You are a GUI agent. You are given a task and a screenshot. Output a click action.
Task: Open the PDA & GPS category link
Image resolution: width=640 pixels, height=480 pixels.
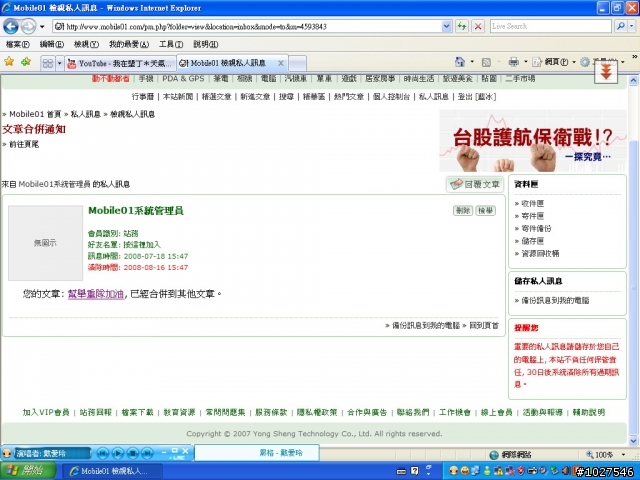183,78
